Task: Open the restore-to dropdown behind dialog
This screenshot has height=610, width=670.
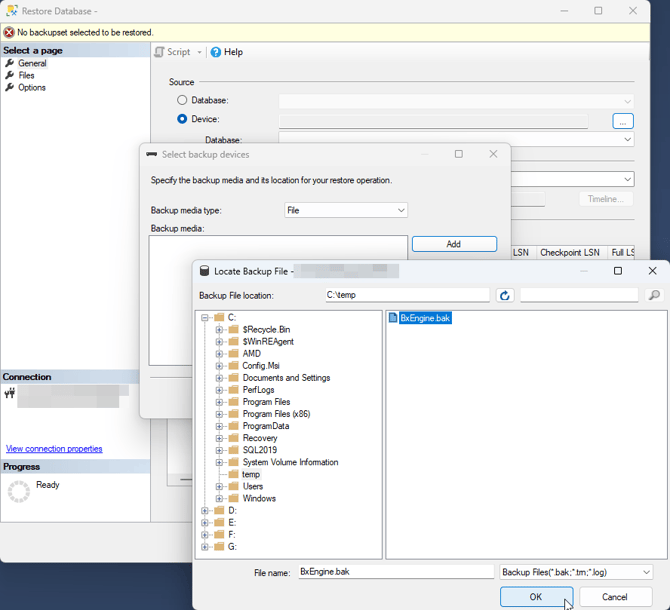Action: 627,179
